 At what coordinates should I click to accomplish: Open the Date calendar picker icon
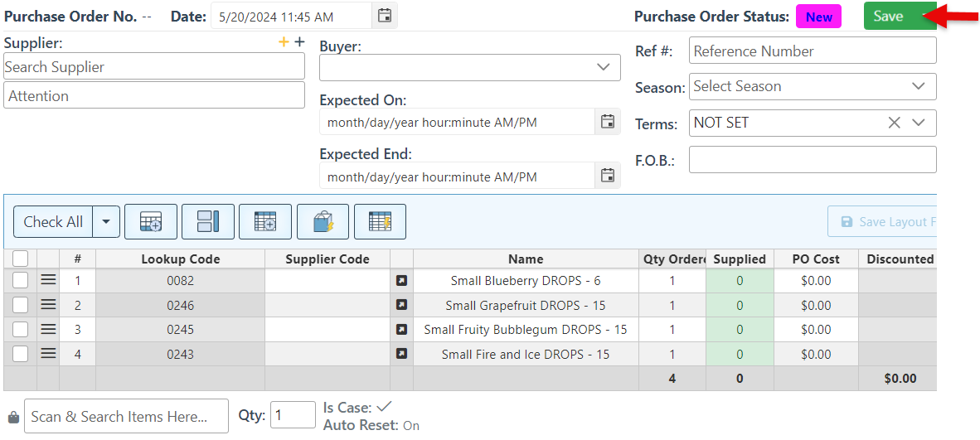pyautogui.click(x=385, y=16)
